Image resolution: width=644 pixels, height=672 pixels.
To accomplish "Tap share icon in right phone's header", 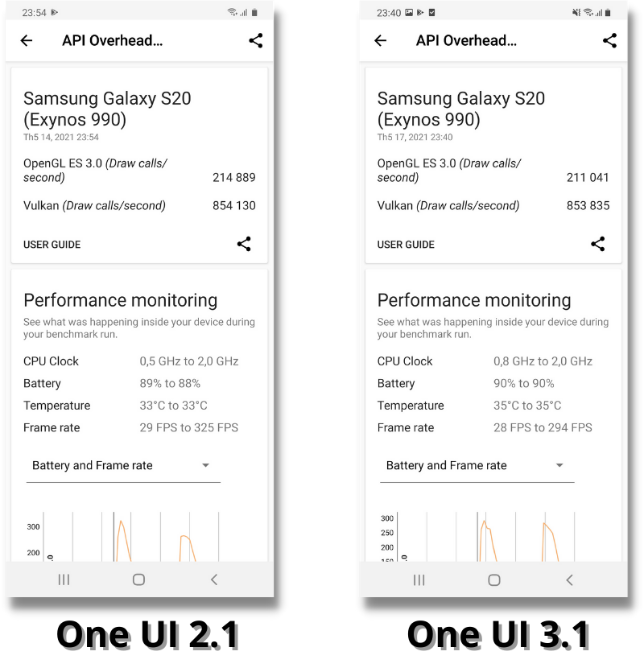I will [610, 40].
